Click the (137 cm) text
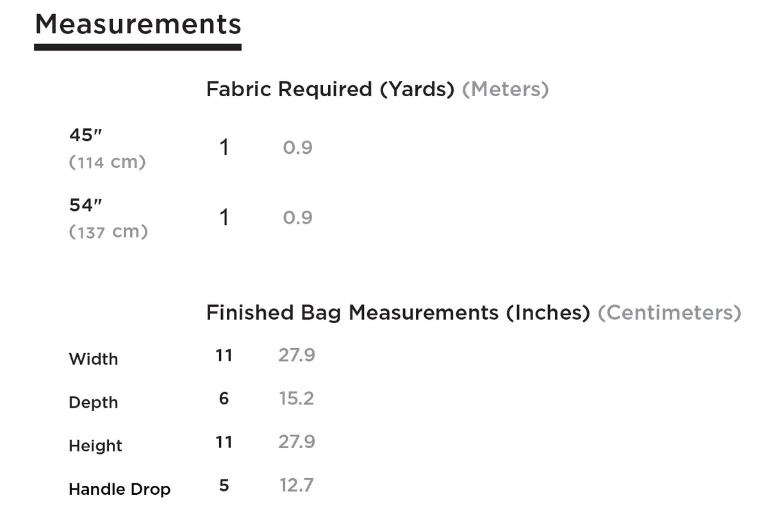 [108, 231]
